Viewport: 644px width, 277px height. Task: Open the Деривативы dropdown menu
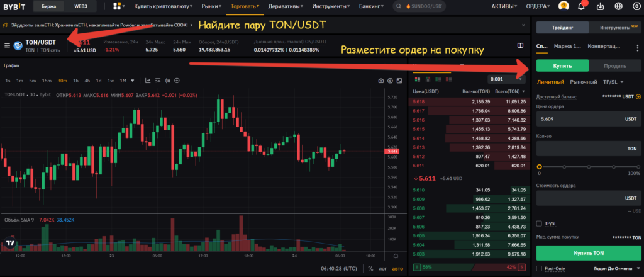[286, 6]
